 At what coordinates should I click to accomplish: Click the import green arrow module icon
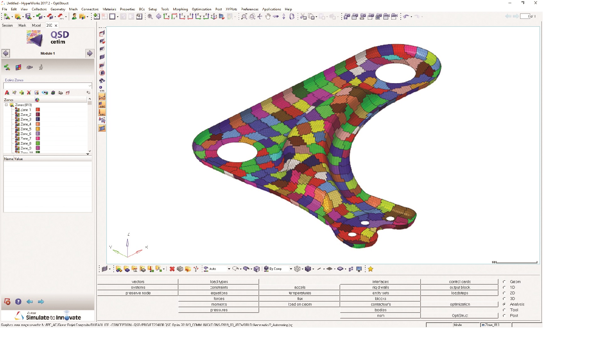7,67
